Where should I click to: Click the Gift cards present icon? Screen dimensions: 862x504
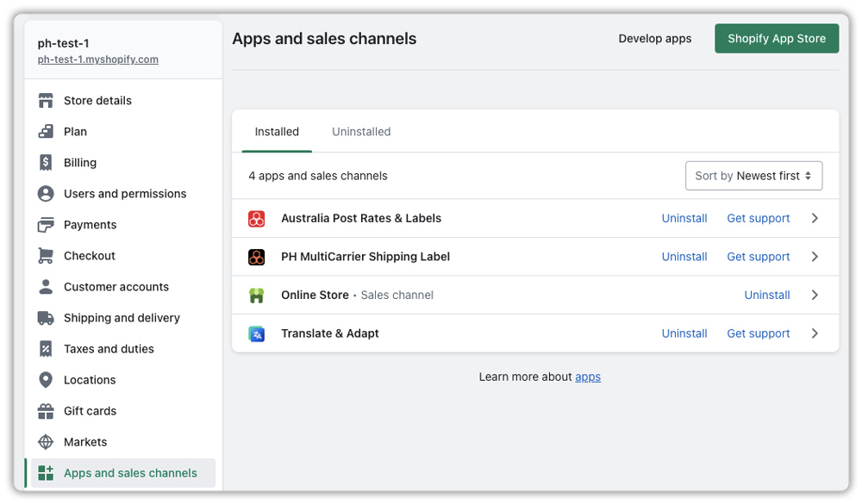tap(46, 411)
